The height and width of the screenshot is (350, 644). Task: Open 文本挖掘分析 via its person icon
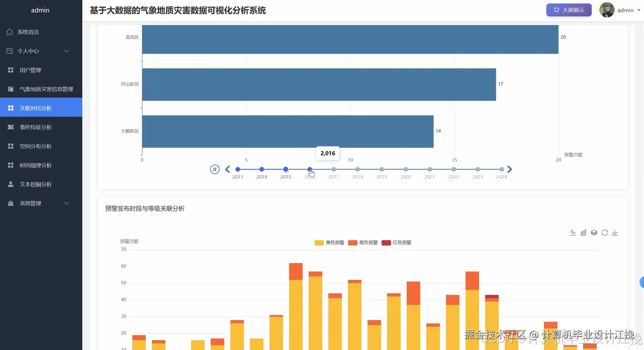(11, 184)
